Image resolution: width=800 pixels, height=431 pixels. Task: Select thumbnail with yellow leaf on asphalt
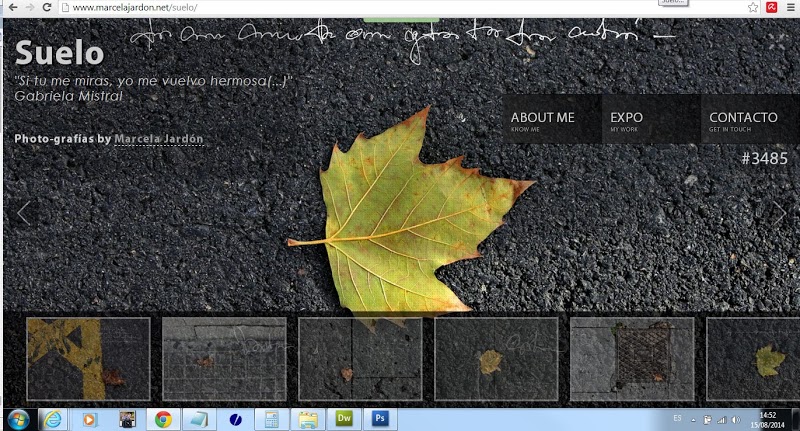click(496, 359)
